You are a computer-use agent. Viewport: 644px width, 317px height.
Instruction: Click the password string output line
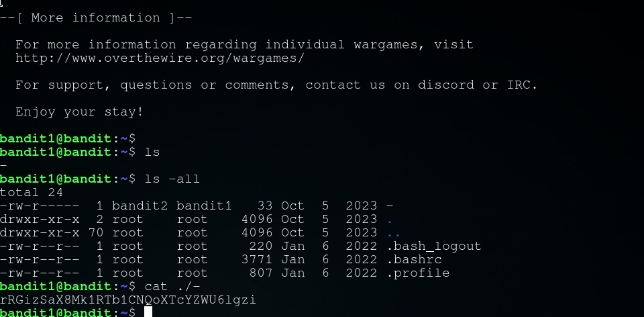tap(127, 300)
